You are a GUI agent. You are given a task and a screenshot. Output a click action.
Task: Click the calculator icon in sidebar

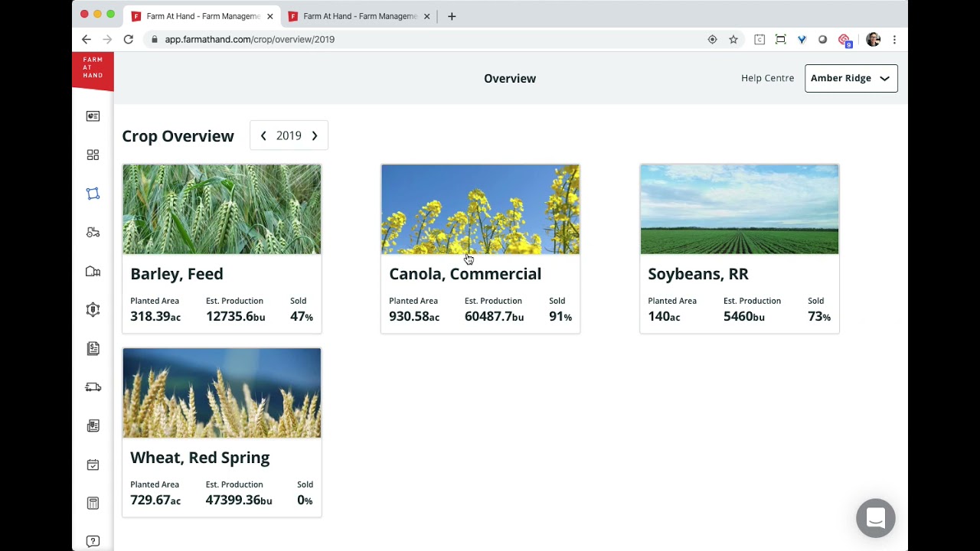coord(93,503)
